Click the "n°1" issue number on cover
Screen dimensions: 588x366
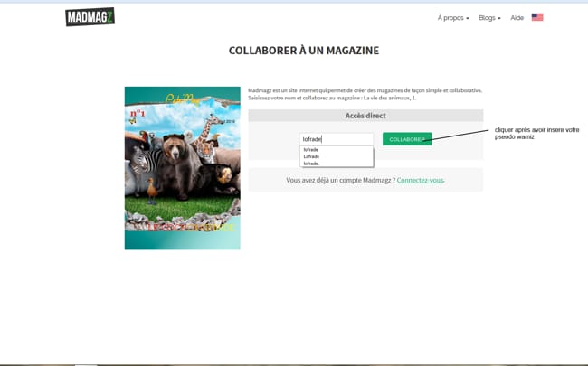pos(138,114)
